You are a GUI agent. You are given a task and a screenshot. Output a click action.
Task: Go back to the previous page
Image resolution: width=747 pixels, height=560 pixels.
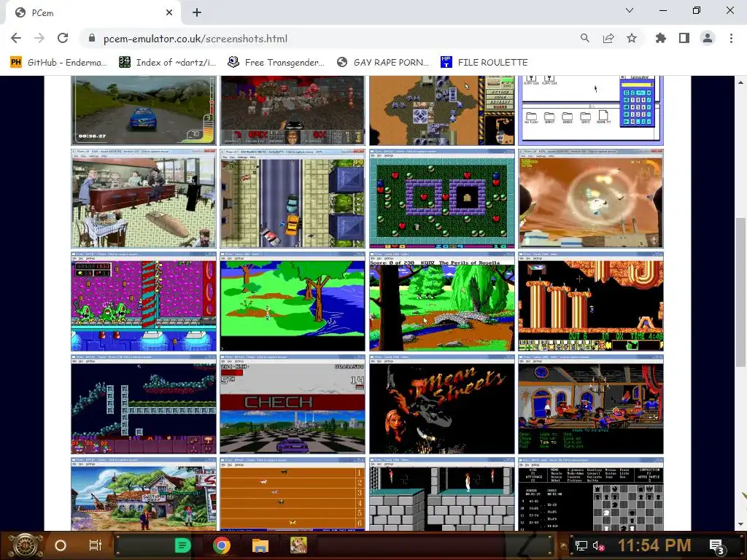coord(16,39)
